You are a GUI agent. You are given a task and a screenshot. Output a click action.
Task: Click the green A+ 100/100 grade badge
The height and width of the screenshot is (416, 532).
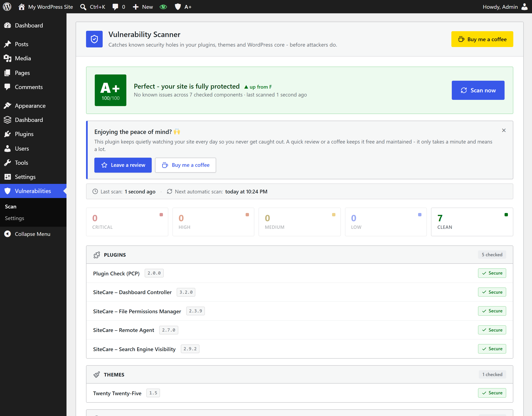point(111,90)
